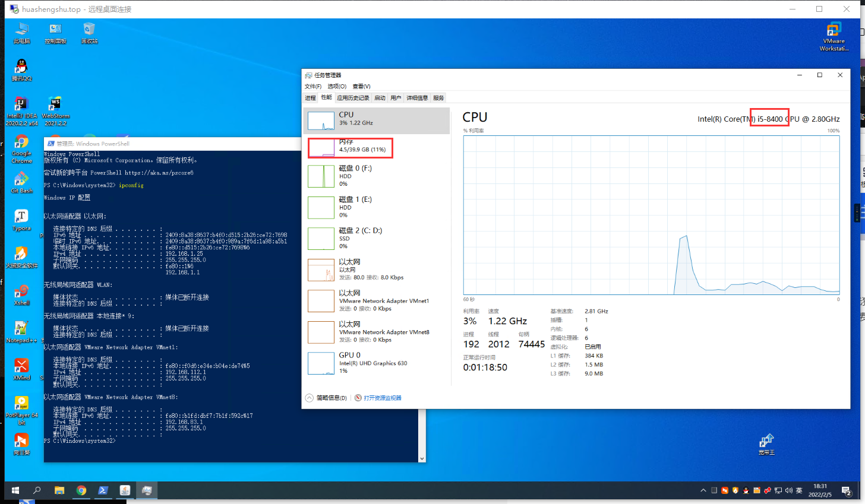The width and height of the screenshot is (865, 504).
Task: Launch XMind from the desktop
Action: [21, 370]
